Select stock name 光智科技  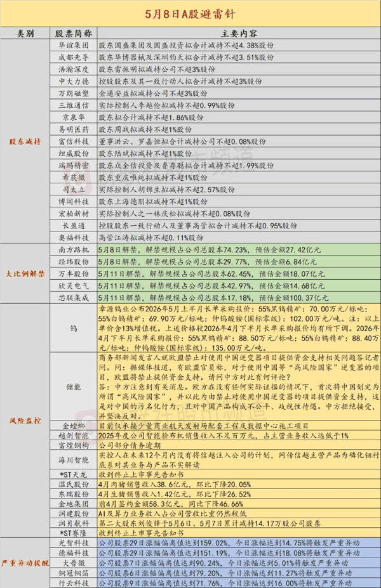tap(74, 542)
